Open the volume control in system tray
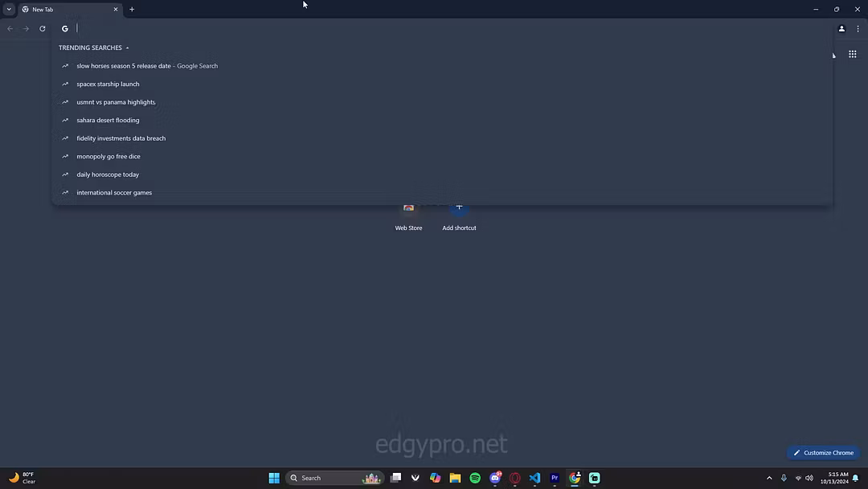The height and width of the screenshot is (489, 868). [x=809, y=478]
